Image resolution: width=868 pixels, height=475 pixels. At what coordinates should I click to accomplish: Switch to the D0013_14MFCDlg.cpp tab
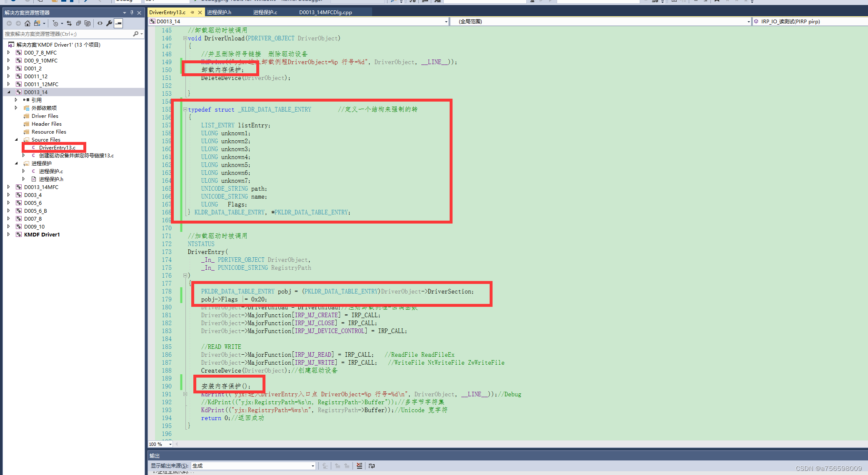click(x=325, y=12)
